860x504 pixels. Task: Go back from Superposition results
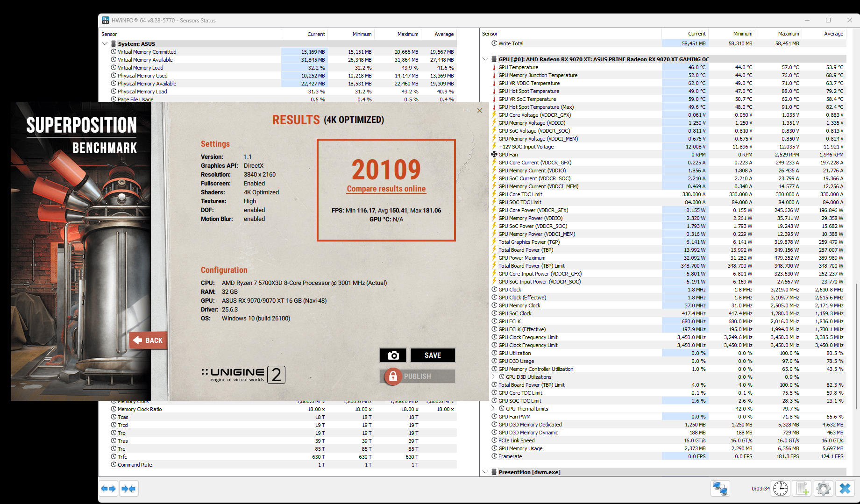pos(148,341)
